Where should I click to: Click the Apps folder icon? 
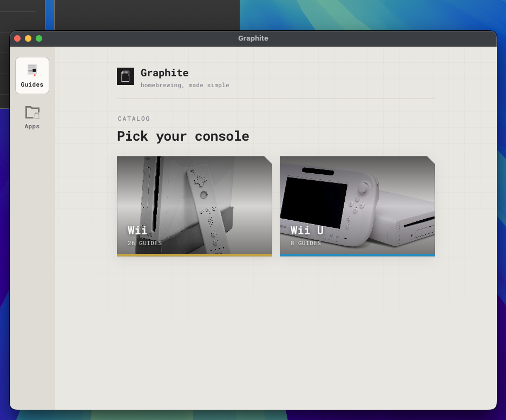[32, 113]
